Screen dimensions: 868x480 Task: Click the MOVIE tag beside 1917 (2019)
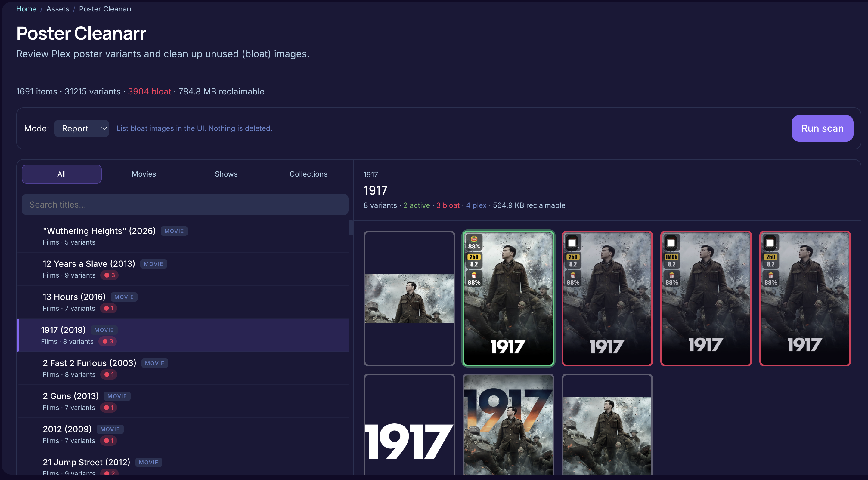104,330
